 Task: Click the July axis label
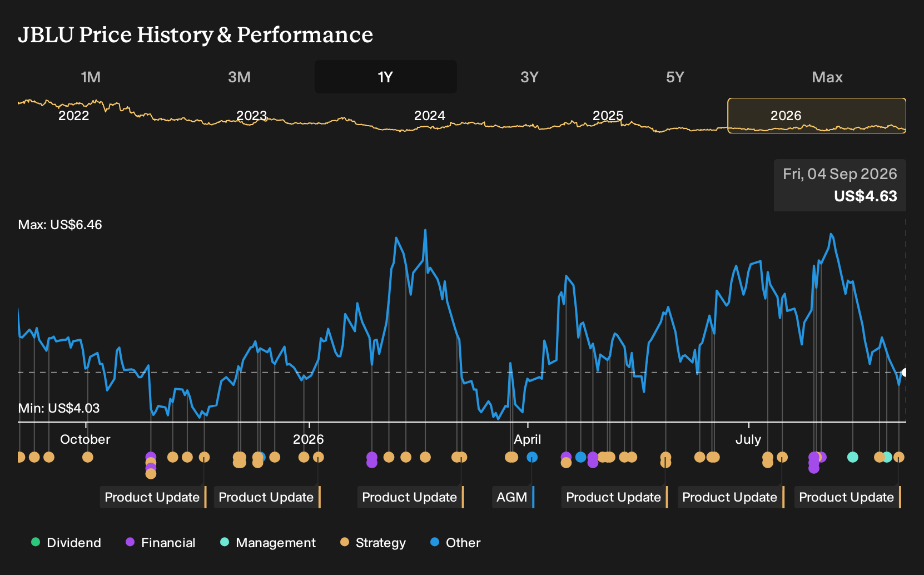coord(748,439)
